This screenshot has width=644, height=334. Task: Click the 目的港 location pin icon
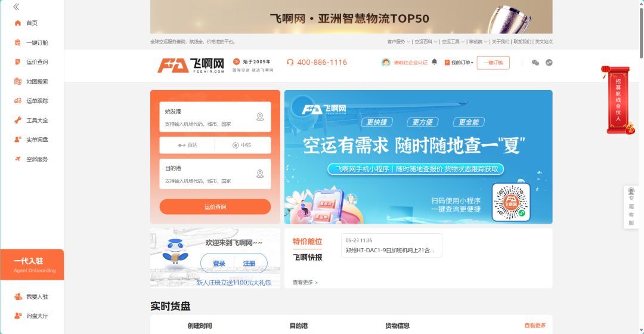click(x=260, y=174)
